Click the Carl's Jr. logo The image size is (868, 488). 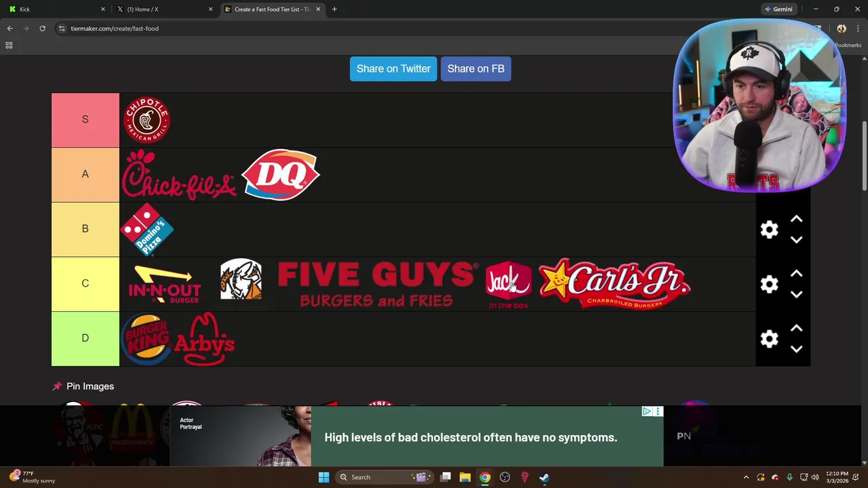[614, 284]
